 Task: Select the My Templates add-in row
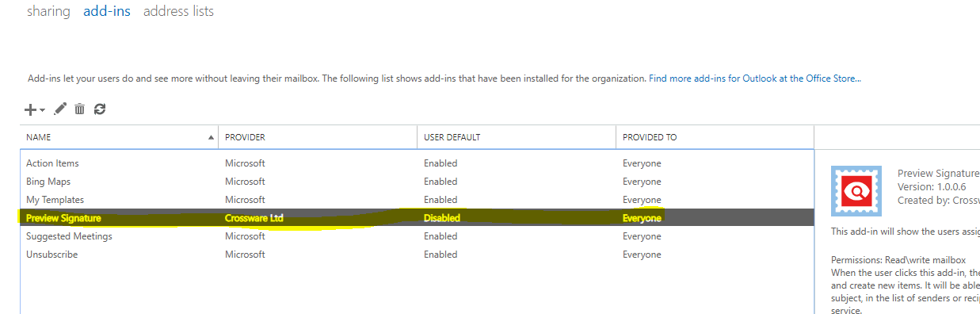point(417,200)
